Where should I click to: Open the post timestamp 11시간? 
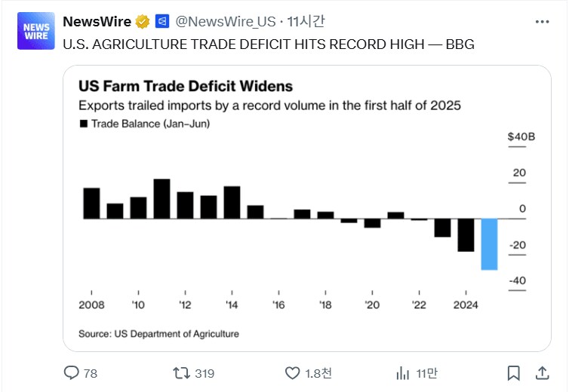[x=306, y=21]
